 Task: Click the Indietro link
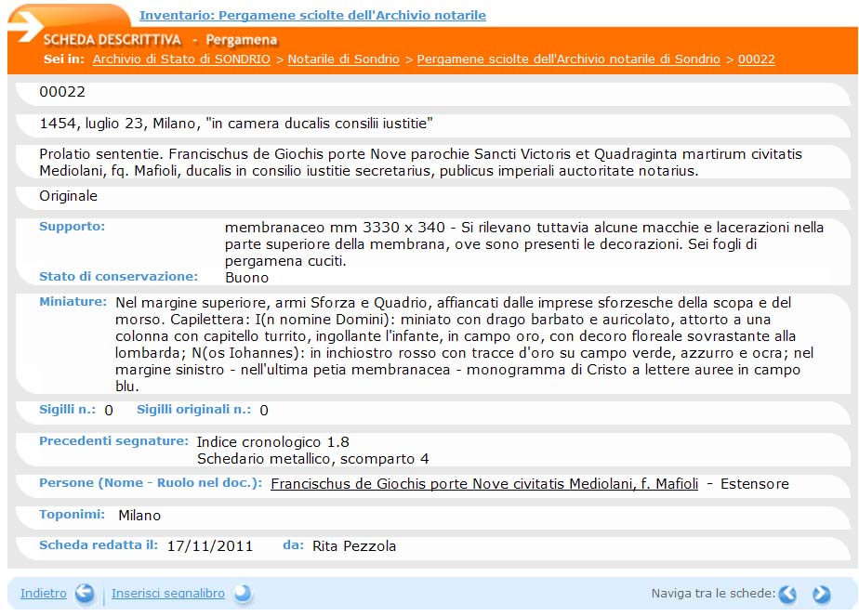[44, 594]
